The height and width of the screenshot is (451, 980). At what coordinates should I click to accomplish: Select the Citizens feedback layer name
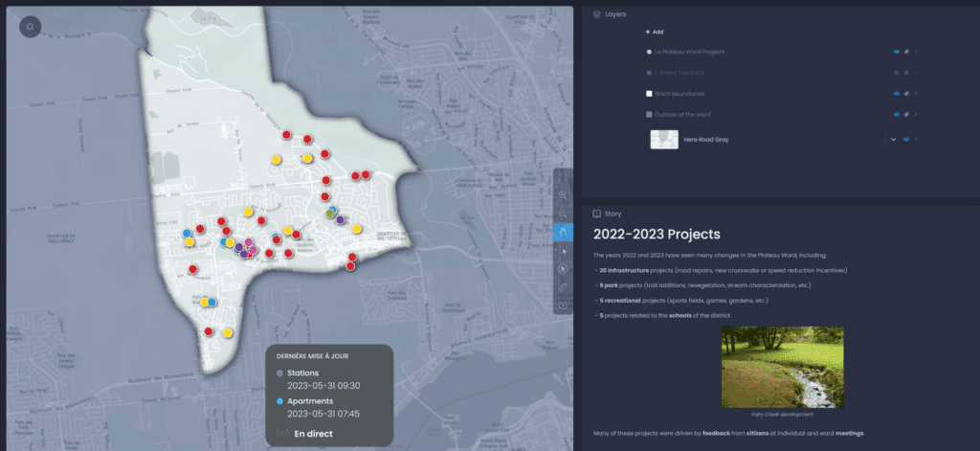point(680,73)
